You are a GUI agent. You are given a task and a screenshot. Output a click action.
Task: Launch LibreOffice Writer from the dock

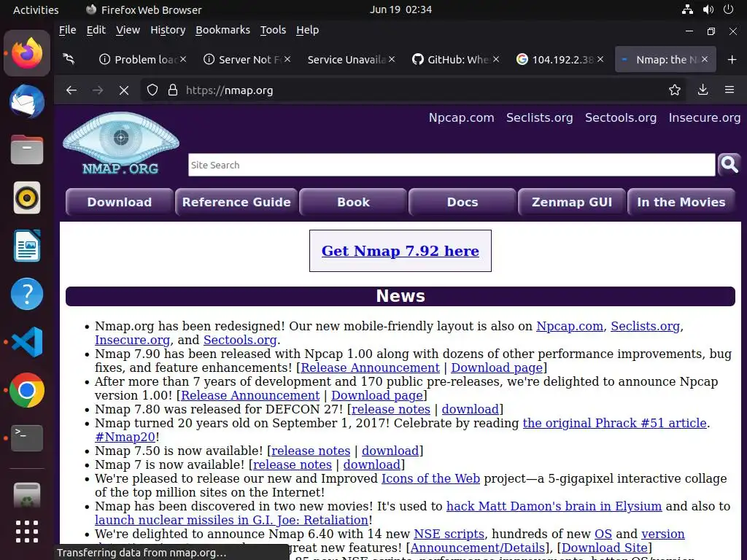(x=27, y=246)
